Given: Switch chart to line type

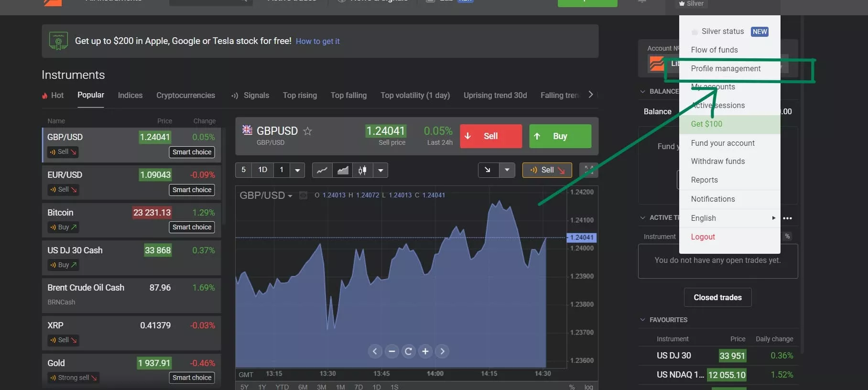Looking at the screenshot, I should [x=322, y=170].
